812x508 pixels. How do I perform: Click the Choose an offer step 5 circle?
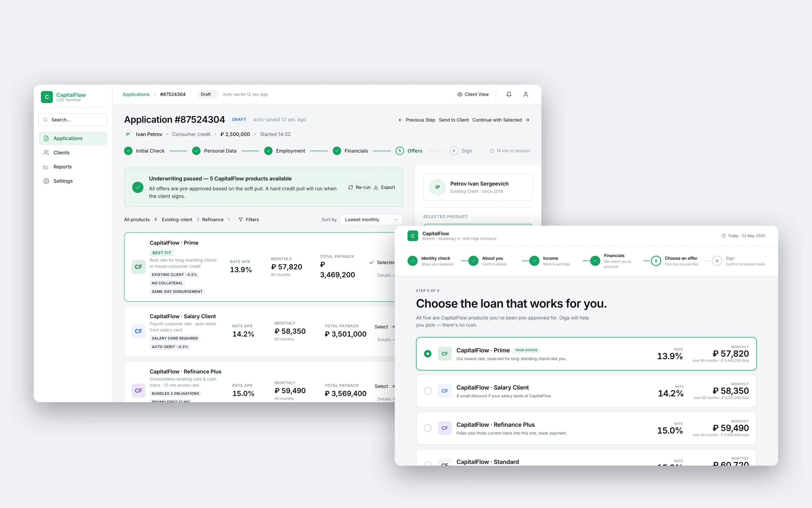(656, 261)
